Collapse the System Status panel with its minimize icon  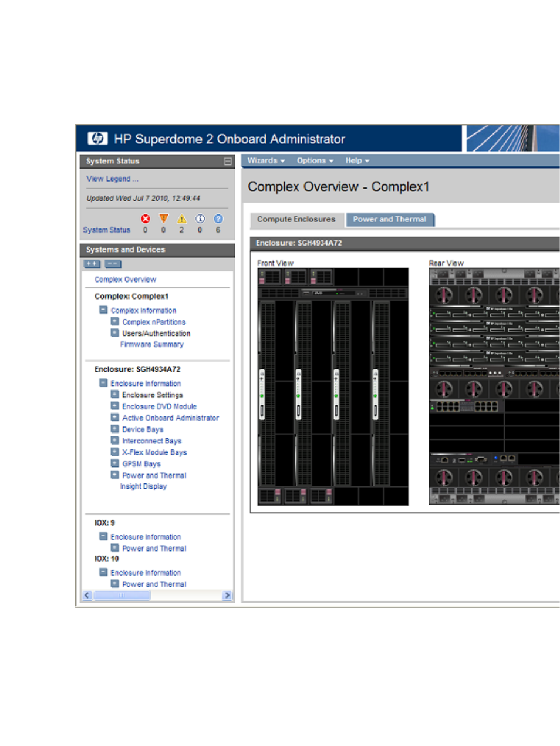point(228,161)
